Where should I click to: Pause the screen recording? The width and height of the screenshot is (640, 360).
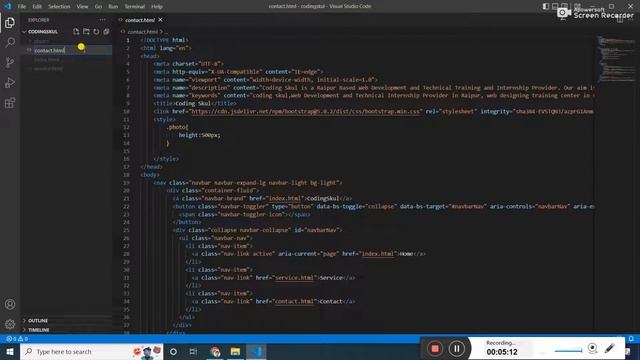pyautogui.click(x=456, y=349)
